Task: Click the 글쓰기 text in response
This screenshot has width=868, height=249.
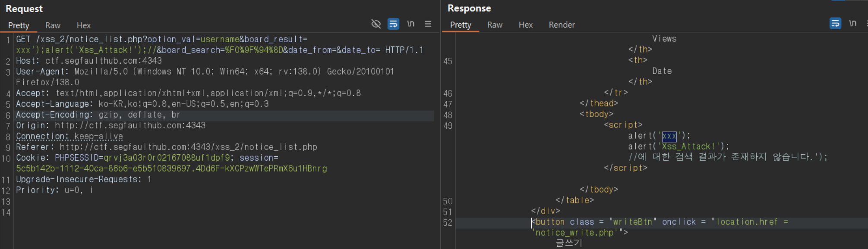Action: [x=569, y=243]
